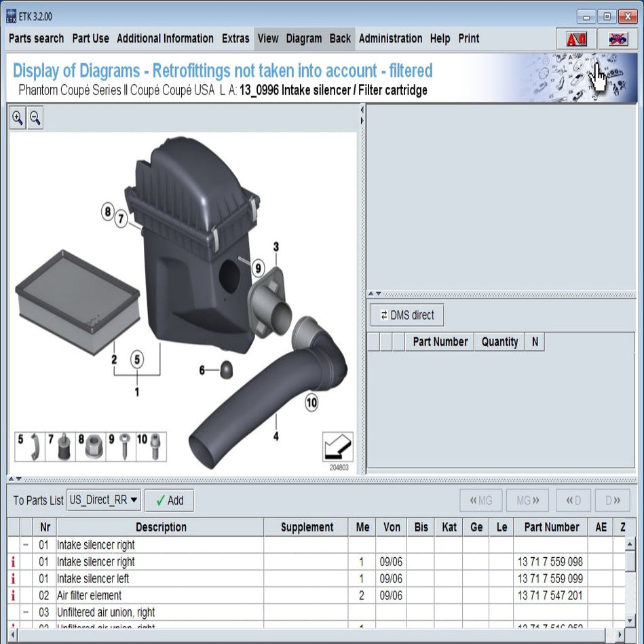Click the DMS direct button

(x=406, y=315)
